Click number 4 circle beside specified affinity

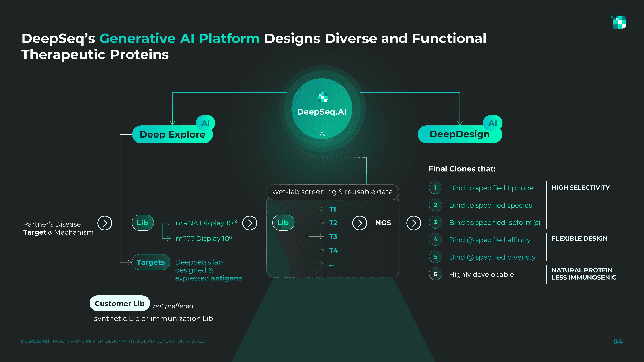point(435,239)
